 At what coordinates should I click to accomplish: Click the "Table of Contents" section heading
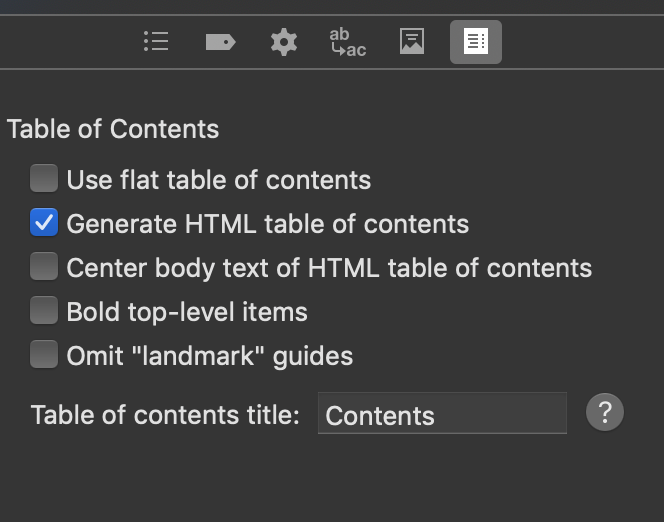tap(113, 129)
